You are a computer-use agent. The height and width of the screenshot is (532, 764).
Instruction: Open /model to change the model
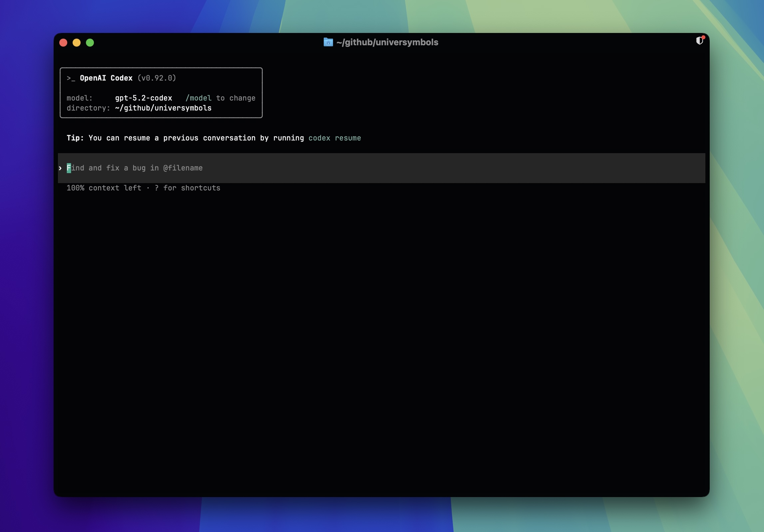(199, 98)
